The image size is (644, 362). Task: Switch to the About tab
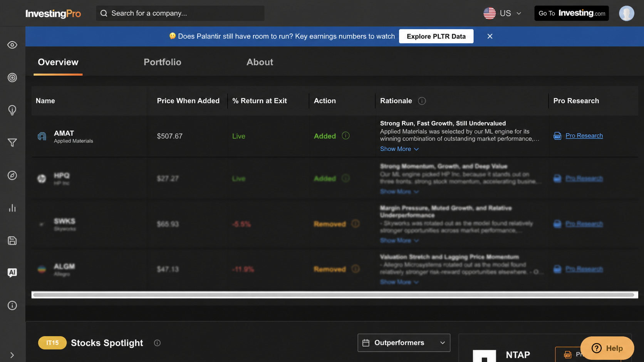pos(260,62)
